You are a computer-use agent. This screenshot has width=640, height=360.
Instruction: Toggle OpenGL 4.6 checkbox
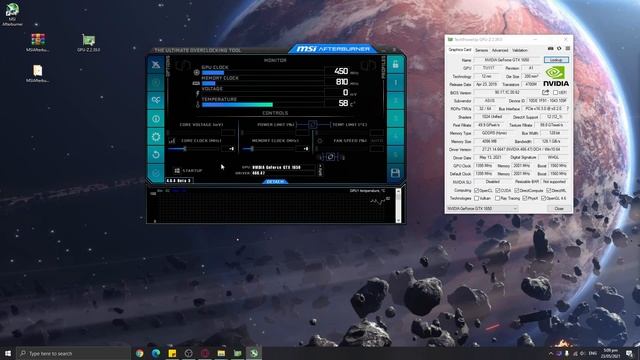click(543, 198)
